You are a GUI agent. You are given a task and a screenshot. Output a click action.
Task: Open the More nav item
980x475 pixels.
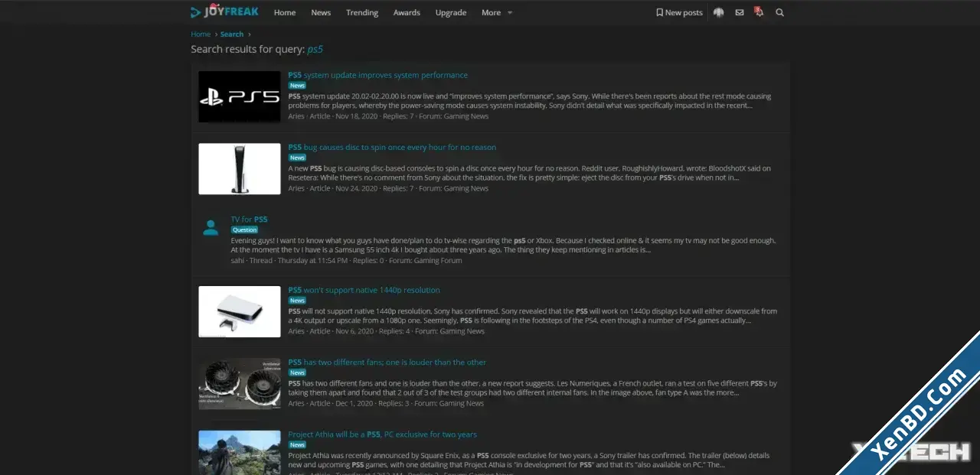pos(491,12)
